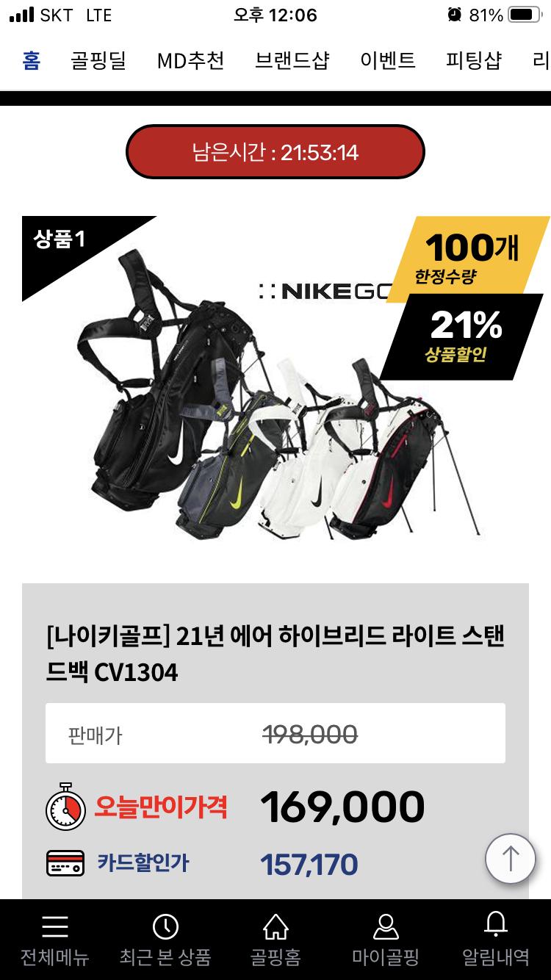
Task: Select the 홈 tab
Action: tap(32, 60)
